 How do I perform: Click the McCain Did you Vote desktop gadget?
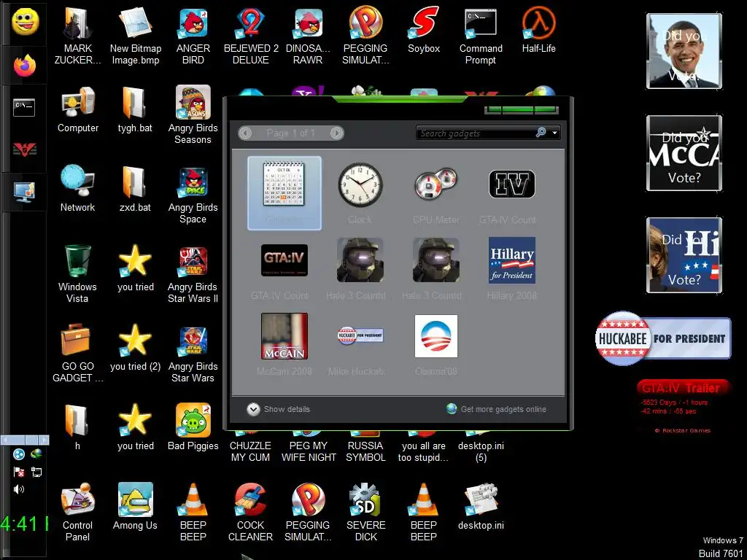(x=684, y=153)
